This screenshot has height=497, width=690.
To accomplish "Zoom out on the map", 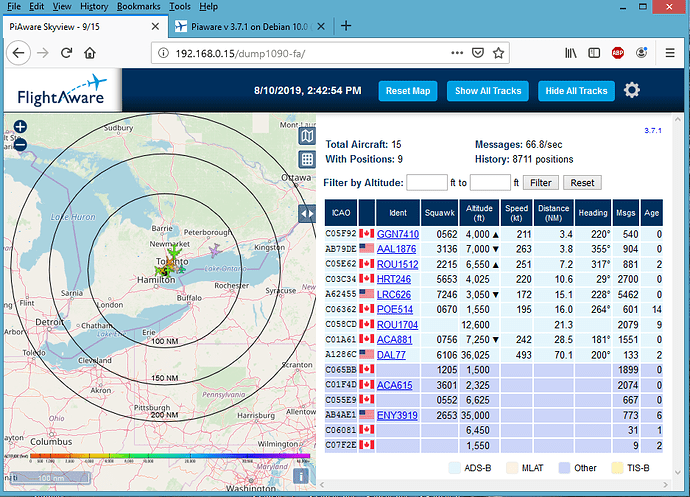I will pyautogui.click(x=21, y=144).
